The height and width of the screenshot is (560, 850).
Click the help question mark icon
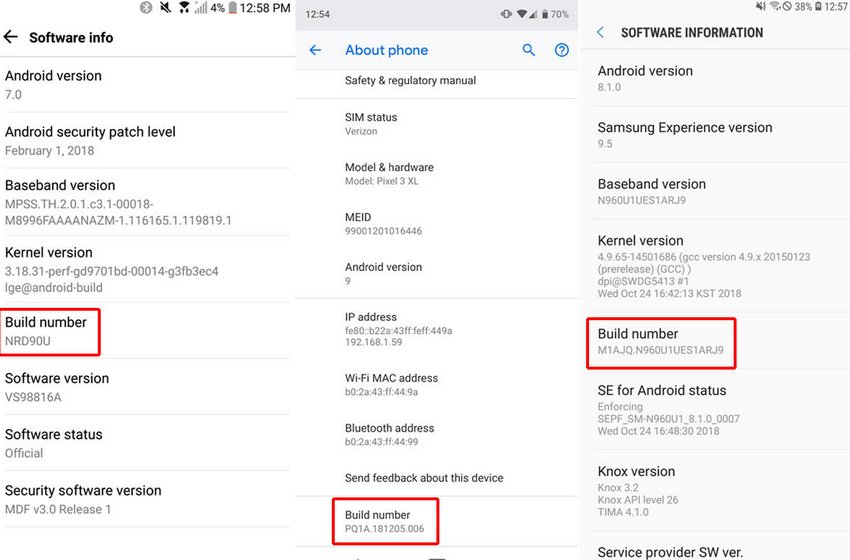click(x=561, y=50)
